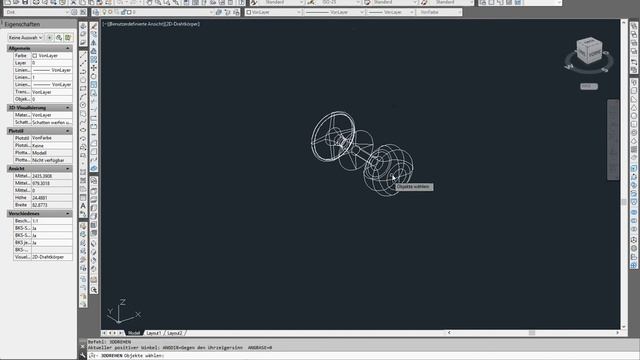Click the Visuel... '2D-Drahtkörper' property value
Viewport: 640px width, 360px height.
pyautogui.click(x=51, y=257)
